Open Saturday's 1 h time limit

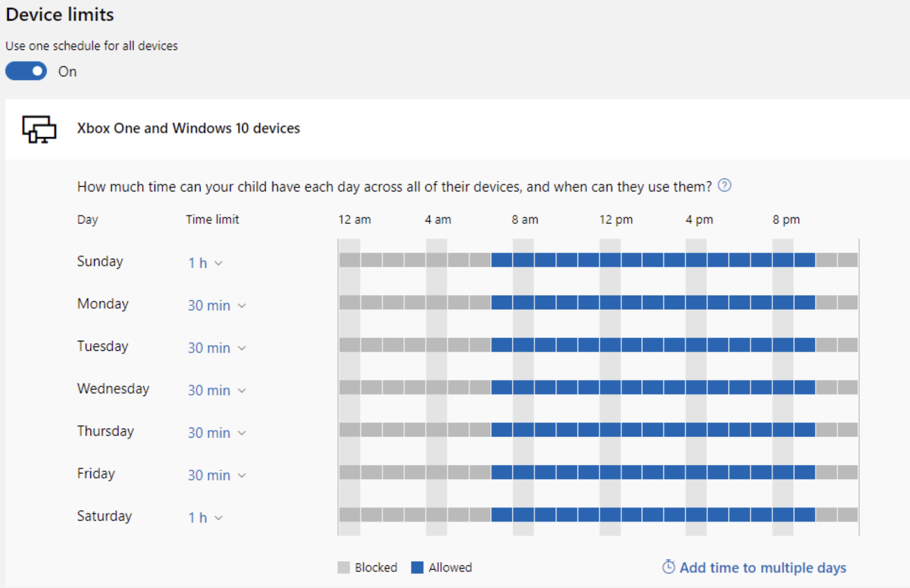(x=205, y=518)
